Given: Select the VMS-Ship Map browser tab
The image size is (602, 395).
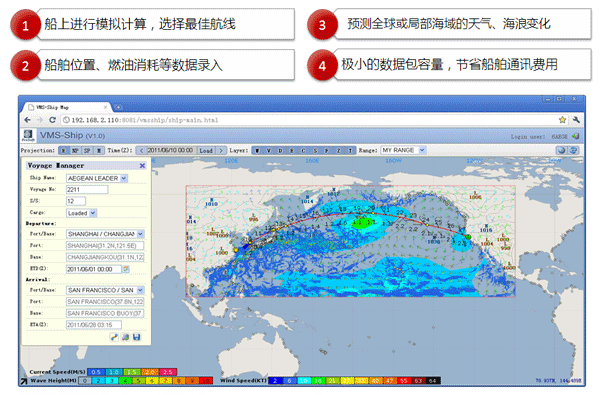Looking at the screenshot, I should (66, 107).
